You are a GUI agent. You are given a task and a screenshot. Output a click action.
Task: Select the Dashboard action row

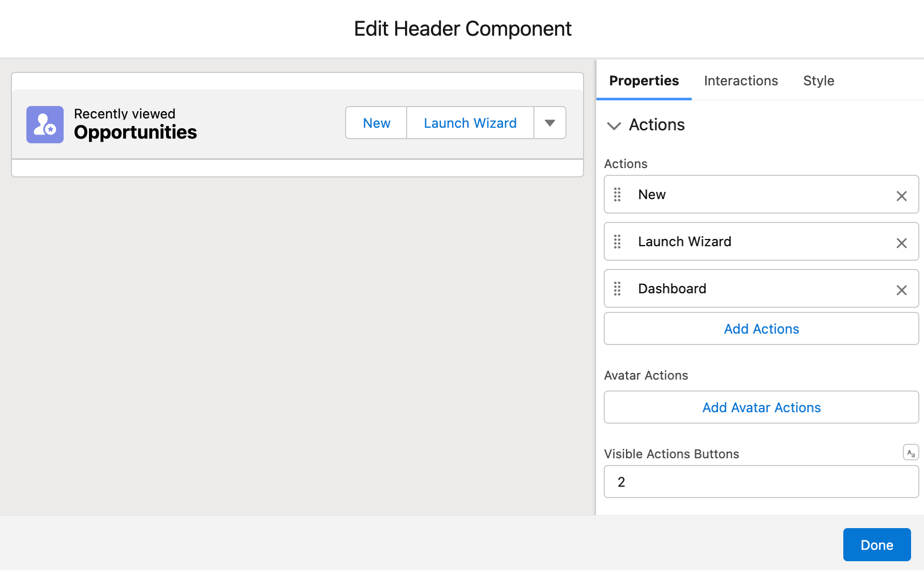[762, 289]
